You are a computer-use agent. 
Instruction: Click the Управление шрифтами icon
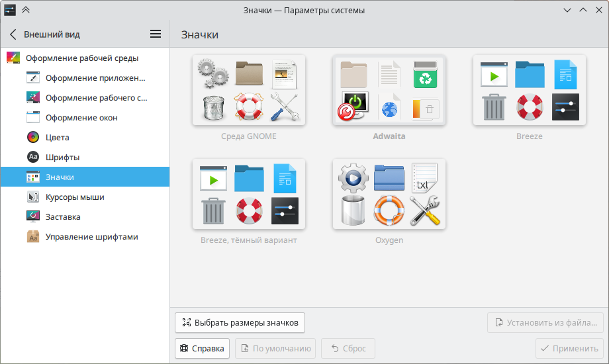tap(33, 236)
